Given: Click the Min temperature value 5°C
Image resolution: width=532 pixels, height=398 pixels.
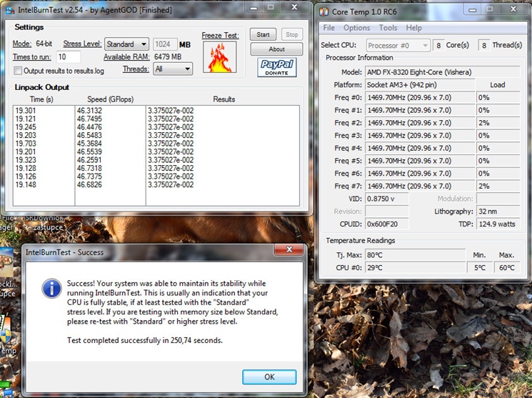Looking at the screenshot, I should coord(480,268).
